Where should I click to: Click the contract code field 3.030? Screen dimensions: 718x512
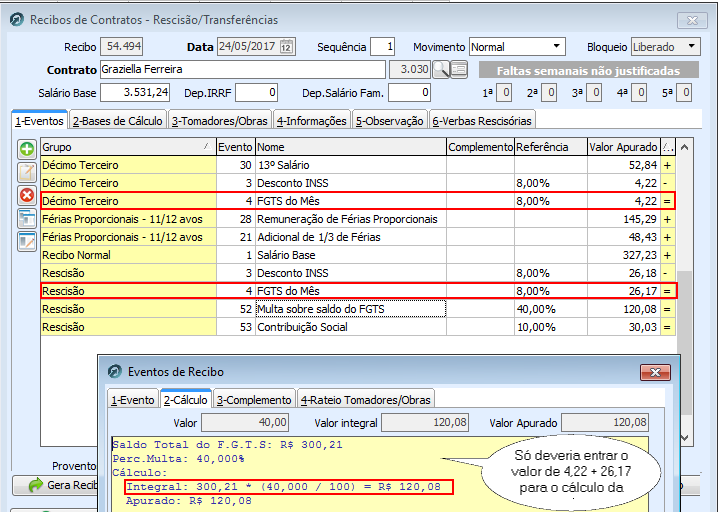point(410,69)
